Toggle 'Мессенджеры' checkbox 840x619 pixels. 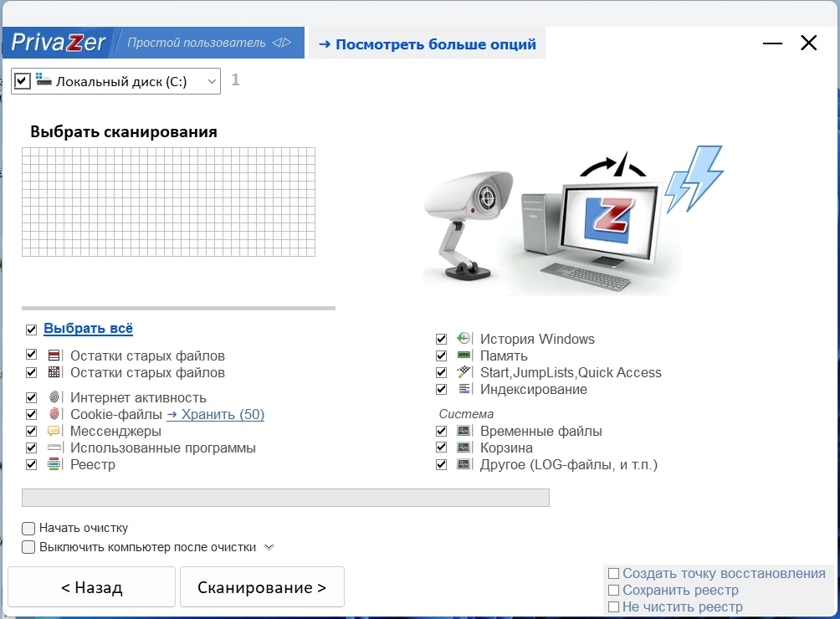coord(31,431)
